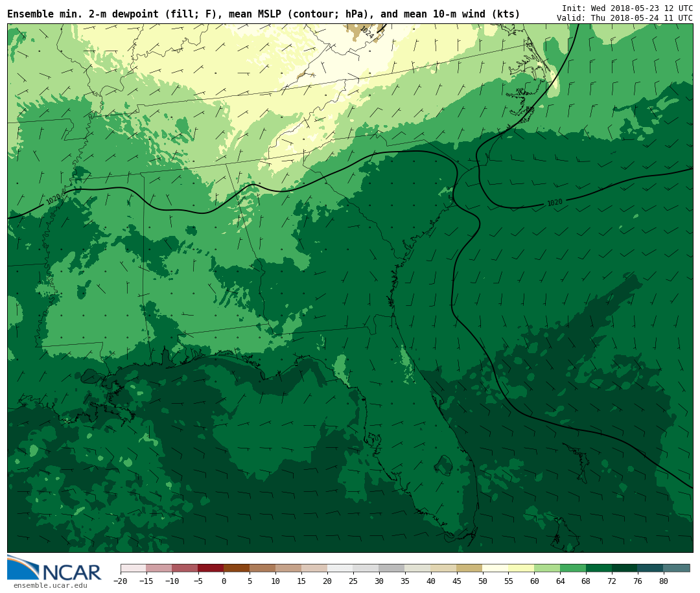The height and width of the screenshot is (593, 700).
Task: Click the -20 tick label on the colorbar
Action: 120,581
